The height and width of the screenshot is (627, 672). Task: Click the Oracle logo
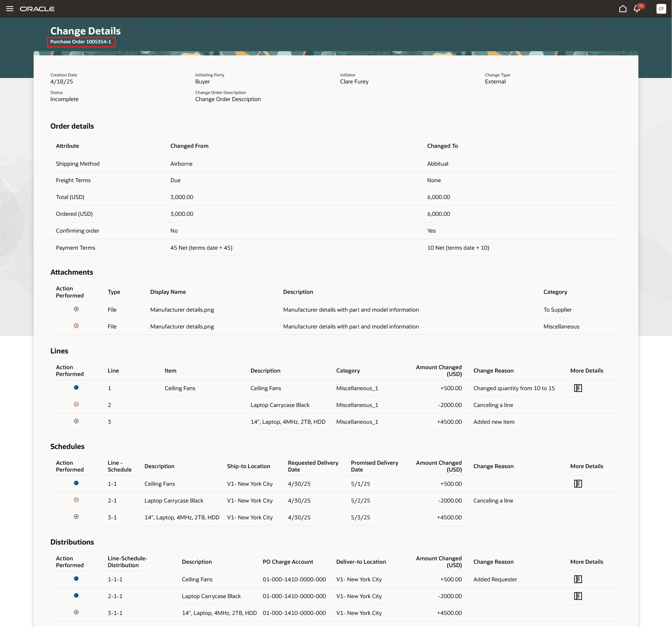pyautogui.click(x=38, y=9)
